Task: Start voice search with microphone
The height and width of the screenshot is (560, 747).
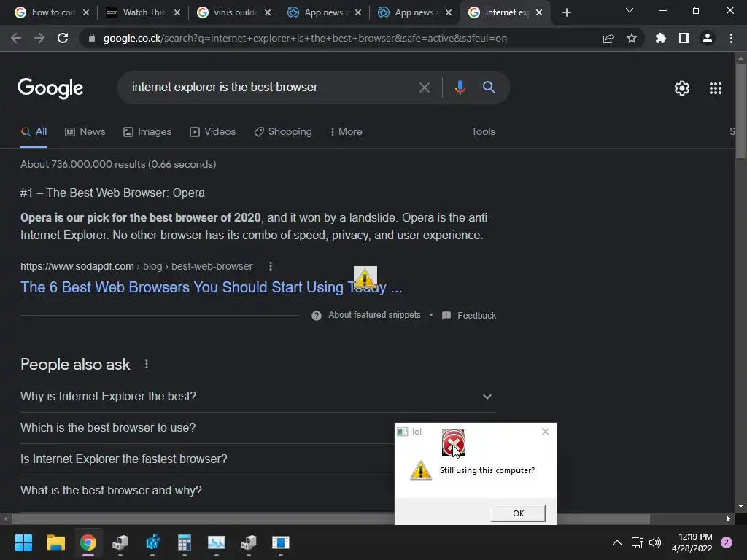Action: pos(460,87)
